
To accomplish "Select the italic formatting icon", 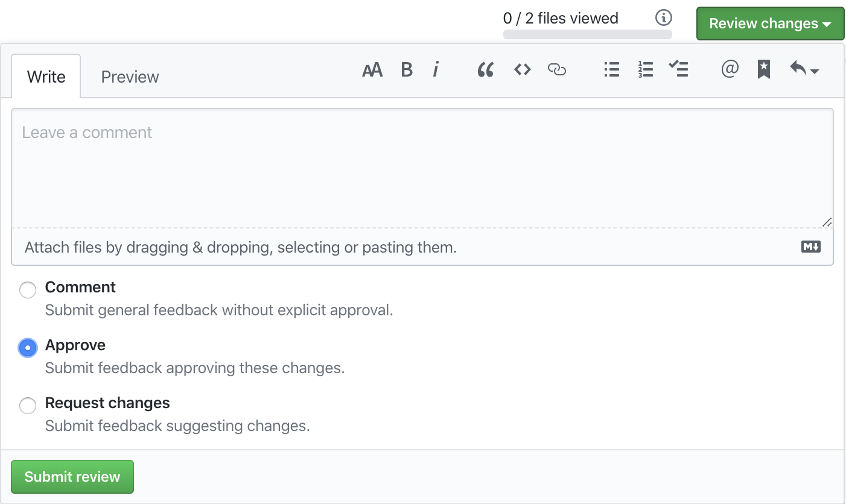I will (435, 69).
